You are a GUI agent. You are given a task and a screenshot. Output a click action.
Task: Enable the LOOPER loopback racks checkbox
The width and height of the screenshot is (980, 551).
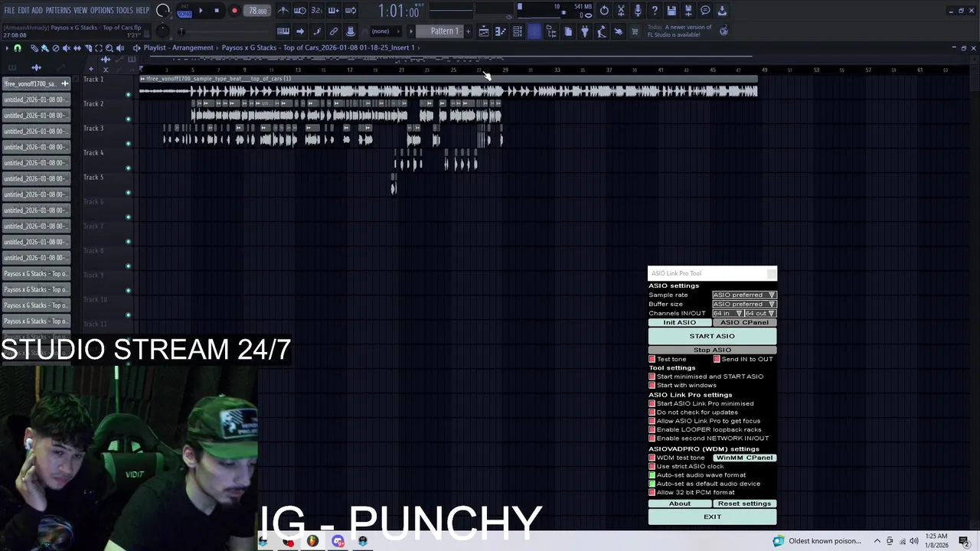(x=652, y=429)
